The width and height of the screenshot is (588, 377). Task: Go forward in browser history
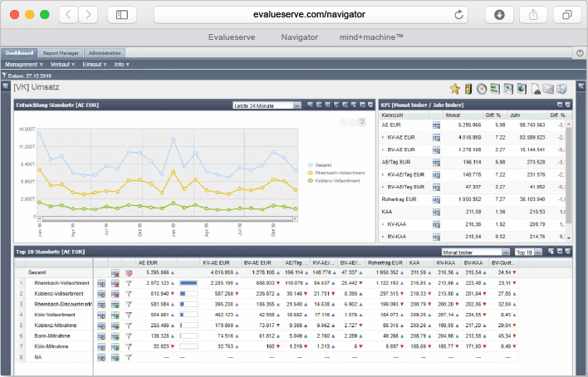[88, 15]
